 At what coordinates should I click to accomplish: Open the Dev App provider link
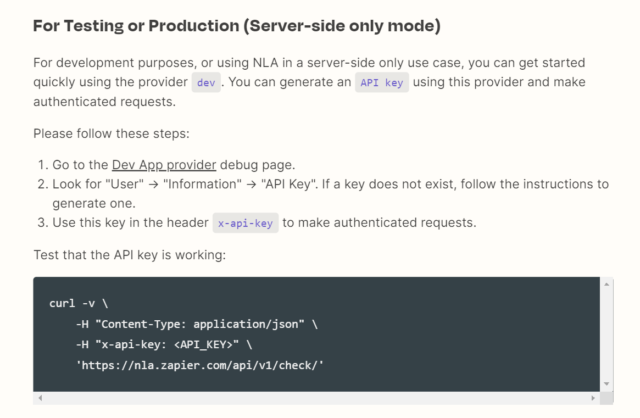pos(164,165)
